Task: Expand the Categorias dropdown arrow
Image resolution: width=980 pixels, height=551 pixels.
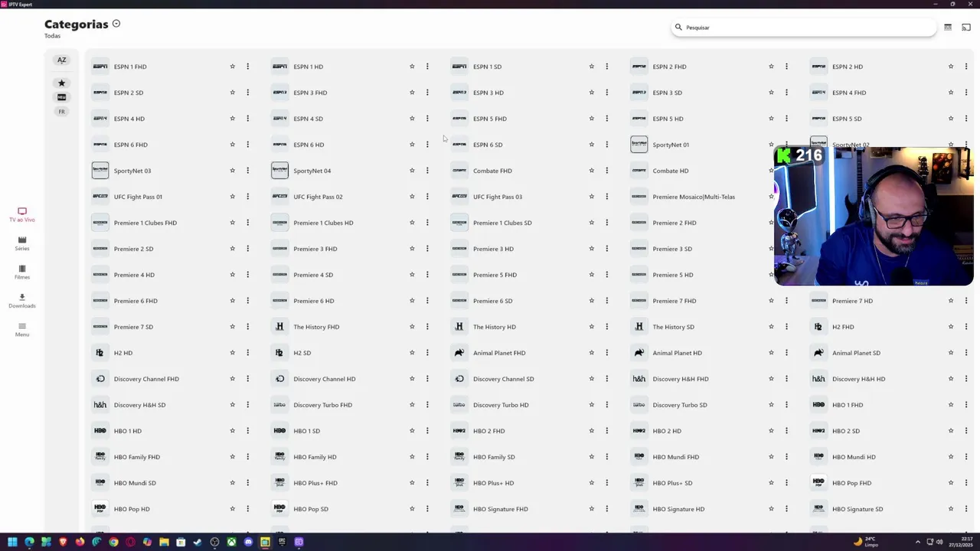Action: tap(116, 24)
